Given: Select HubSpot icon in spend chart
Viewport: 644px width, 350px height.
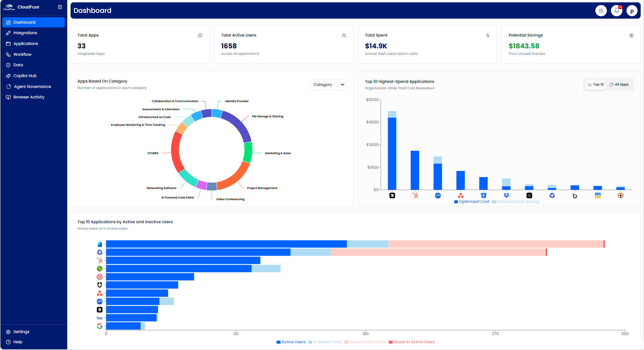Looking at the screenshot, I should click(x=415, y=195).
